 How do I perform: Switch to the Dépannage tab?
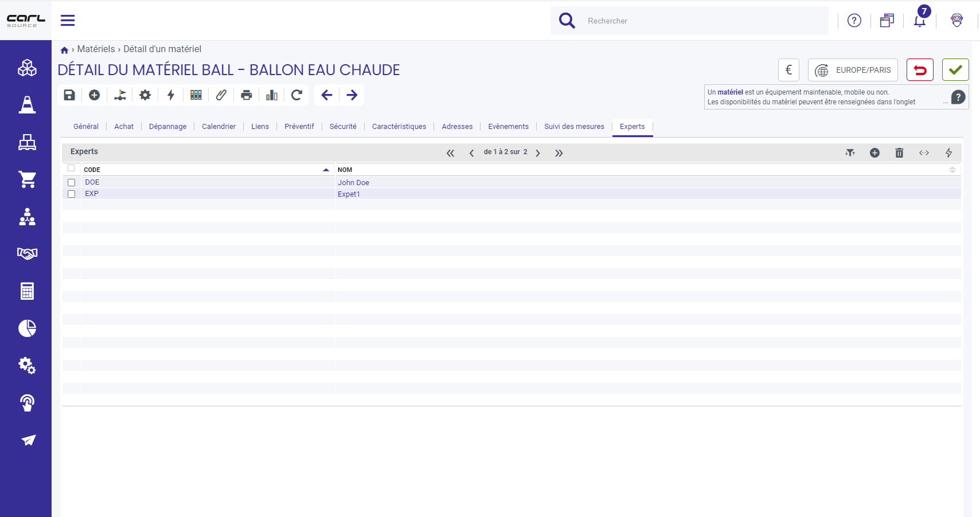[167, 127]
